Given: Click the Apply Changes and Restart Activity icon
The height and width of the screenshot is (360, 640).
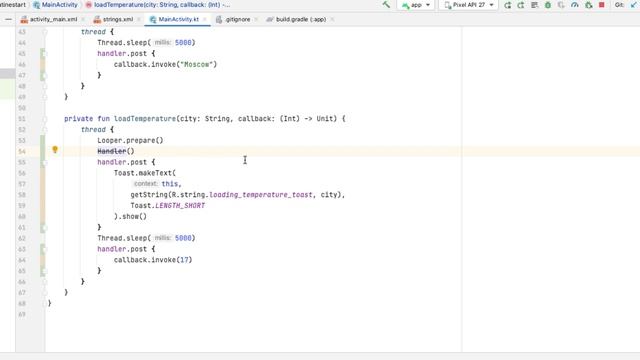Looking at the screenshot, I should [507, 5].
